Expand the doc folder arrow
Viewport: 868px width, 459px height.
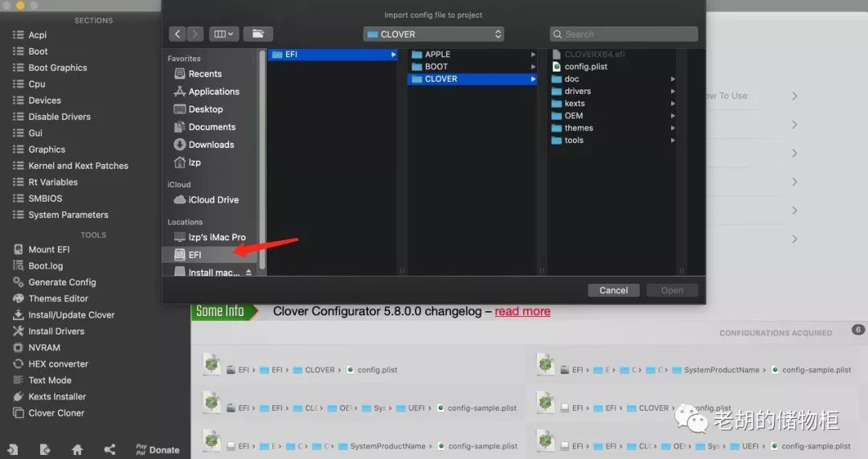[673, 79]
